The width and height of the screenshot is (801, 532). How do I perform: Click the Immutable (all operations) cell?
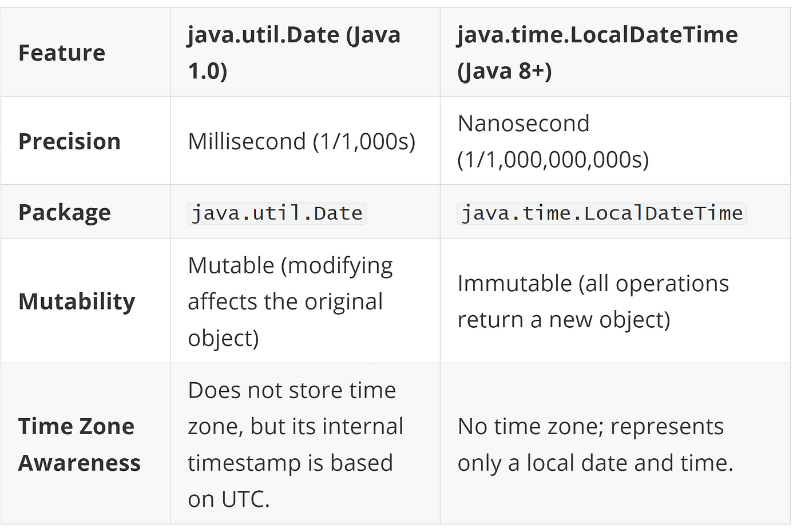[x=615, y=301]
